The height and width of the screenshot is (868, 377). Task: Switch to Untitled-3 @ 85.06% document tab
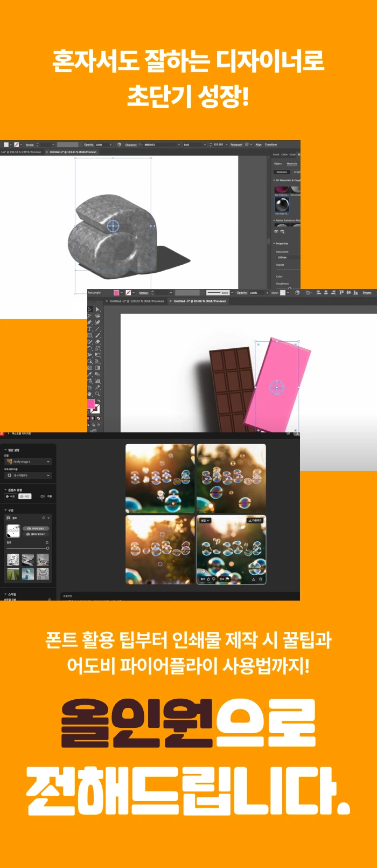tap(199, 301)
